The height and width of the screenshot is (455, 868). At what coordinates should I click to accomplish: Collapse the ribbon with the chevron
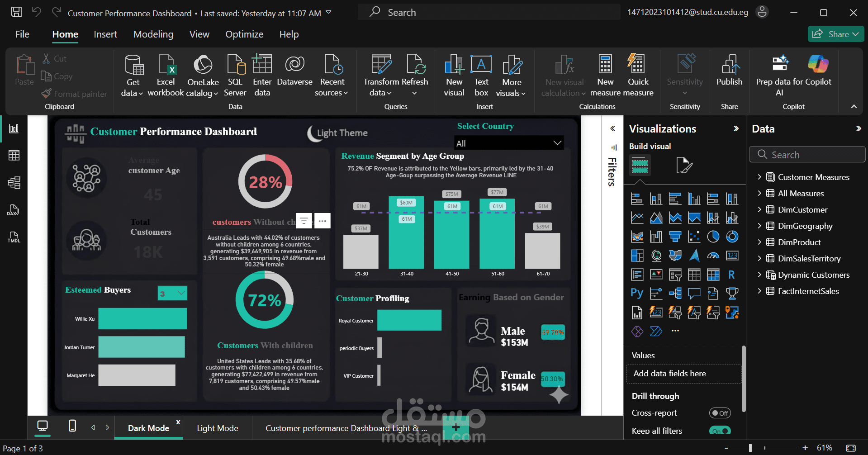coord(854,106)
